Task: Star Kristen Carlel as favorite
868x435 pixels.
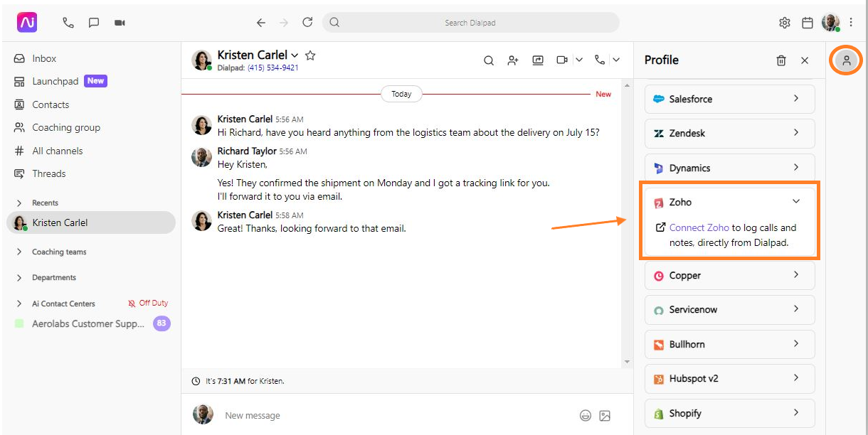Action: (x=310, y=55)
